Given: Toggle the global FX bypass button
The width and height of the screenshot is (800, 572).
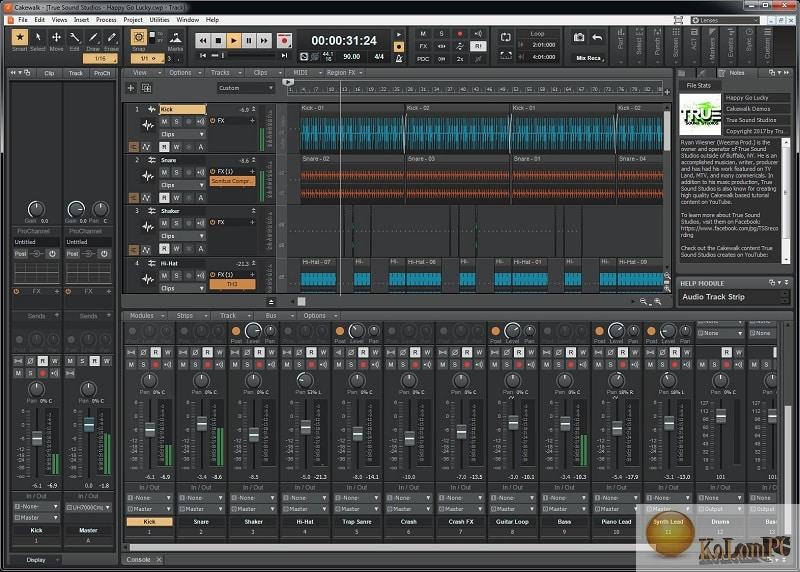Looking at the screenshot, I should tap(423, 46).
